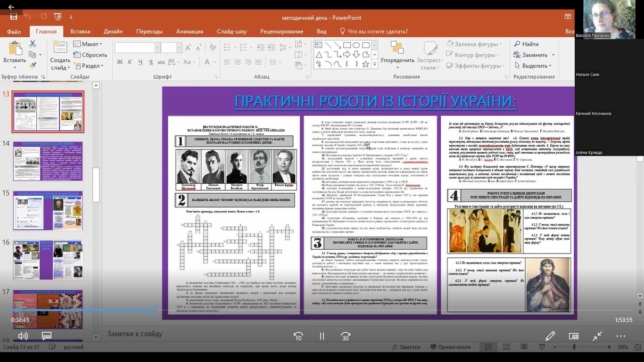Click the Найти button
This screenshot has height=362, width=644.
click(526, 44)
